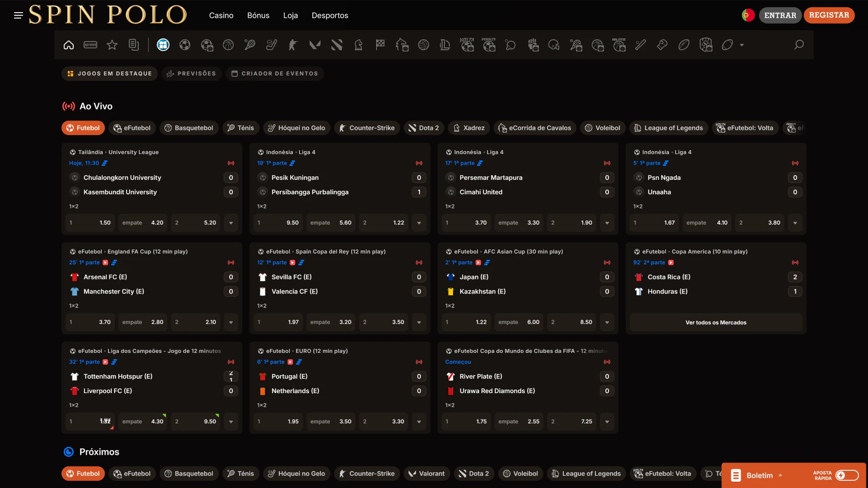Pick the empate 5.60 odds for Pesik Kuningan

(x=330, y=223)
